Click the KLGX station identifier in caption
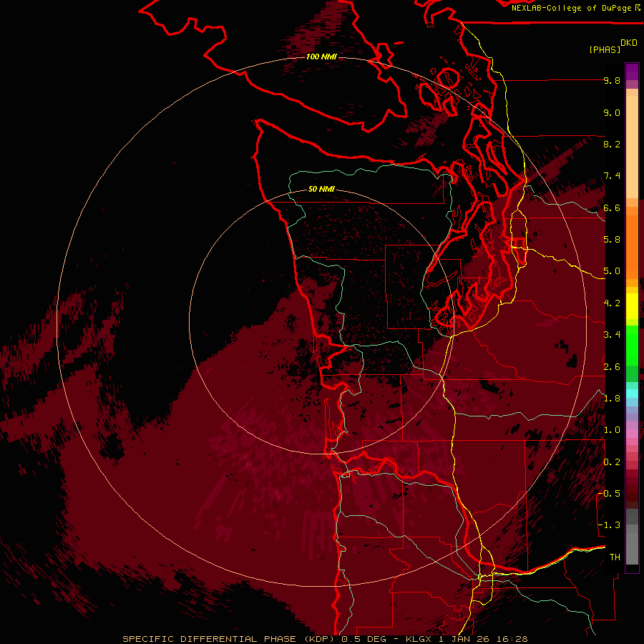This screenshot has width=644, height=644. (x=418, y=639)
